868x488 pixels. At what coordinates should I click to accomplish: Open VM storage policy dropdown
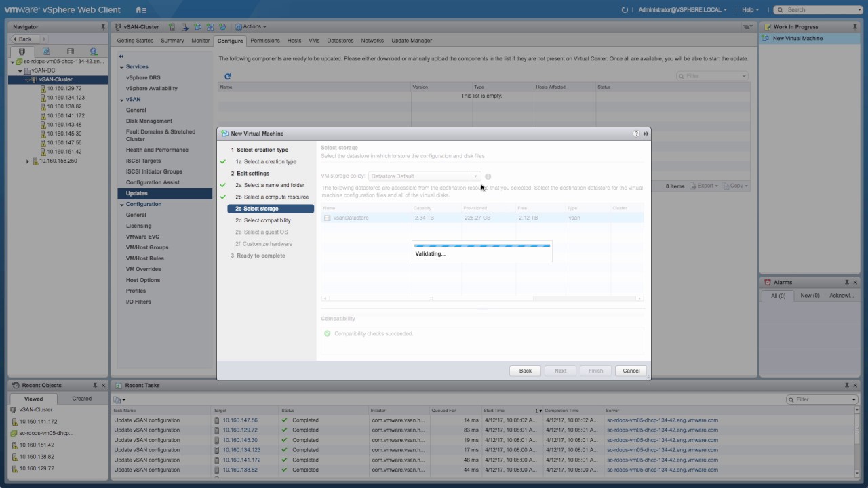point(424,176)
